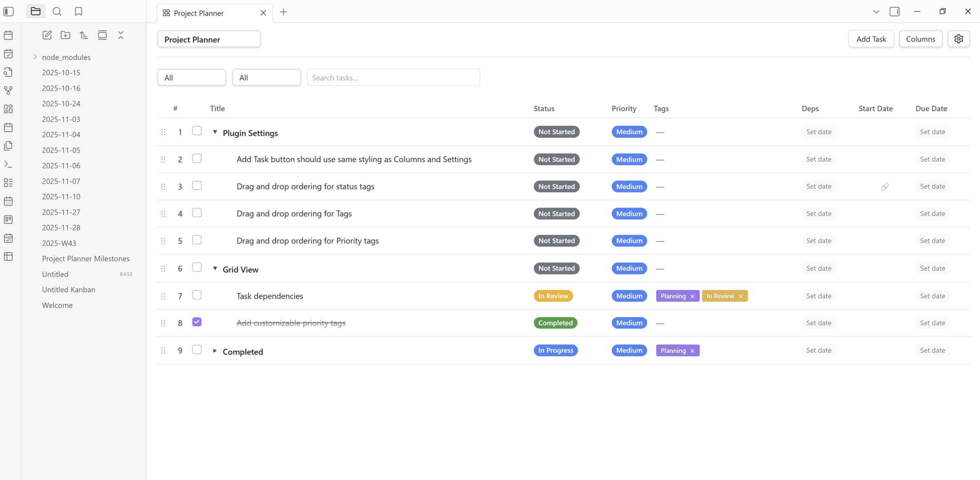Tick the checkbox next to Plugin Settings

(197, 131)
